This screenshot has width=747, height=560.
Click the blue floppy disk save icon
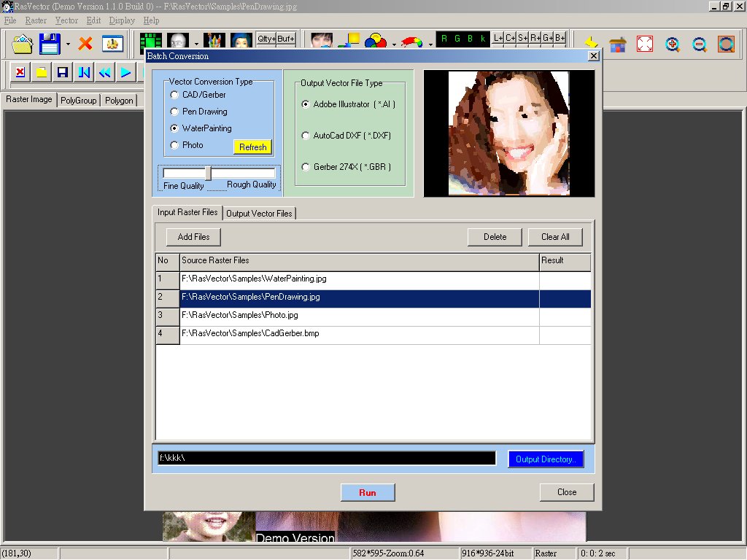click(50, 44)
